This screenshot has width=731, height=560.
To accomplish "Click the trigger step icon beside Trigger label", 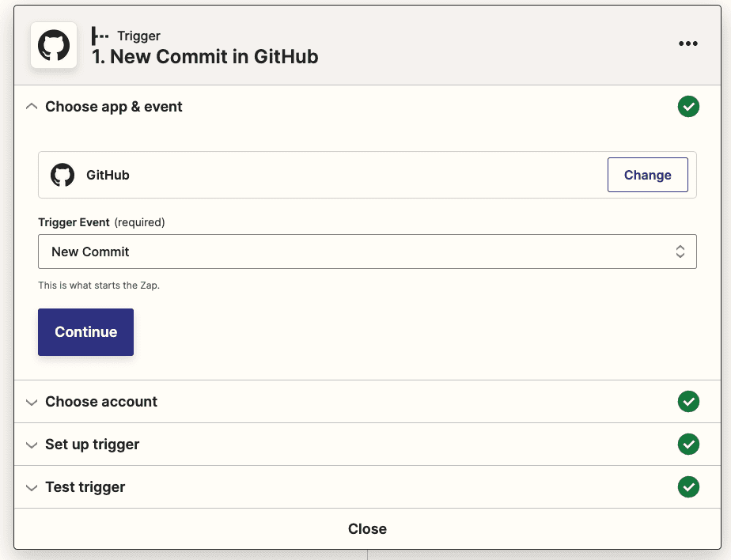I will pyautogui.click(x=100, y=36).
